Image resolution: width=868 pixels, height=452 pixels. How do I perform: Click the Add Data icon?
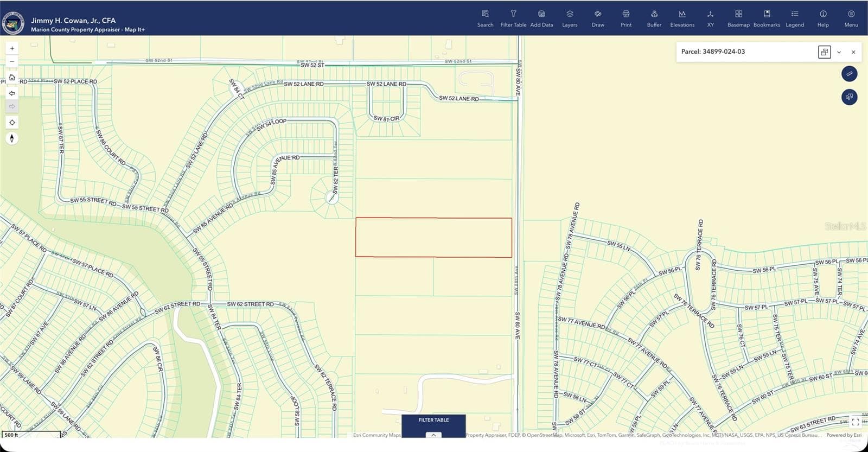coord(541,18)
